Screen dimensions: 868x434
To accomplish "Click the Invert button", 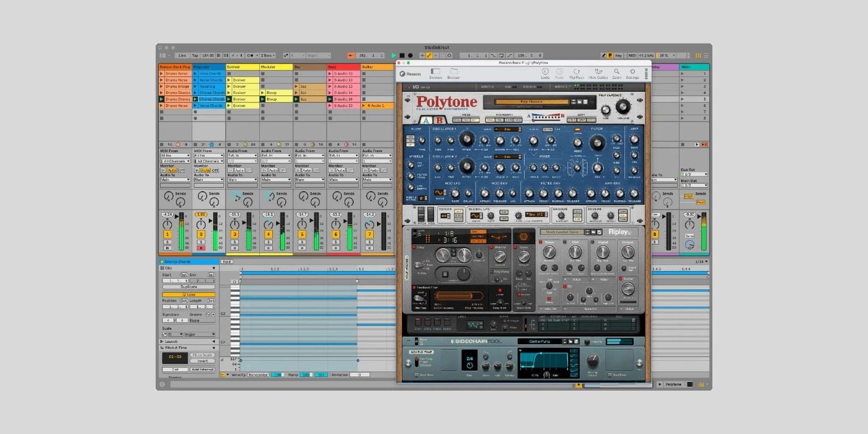I will point(202,360).
